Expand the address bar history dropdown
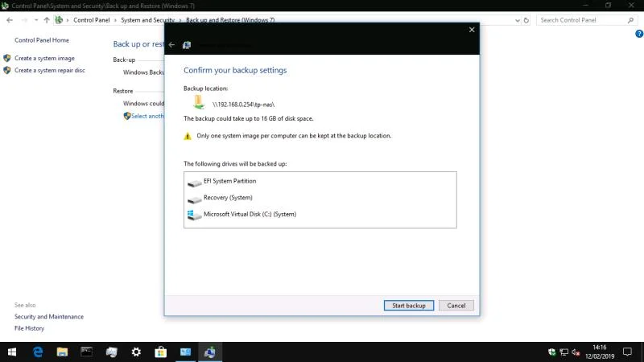 click(517, 20)
